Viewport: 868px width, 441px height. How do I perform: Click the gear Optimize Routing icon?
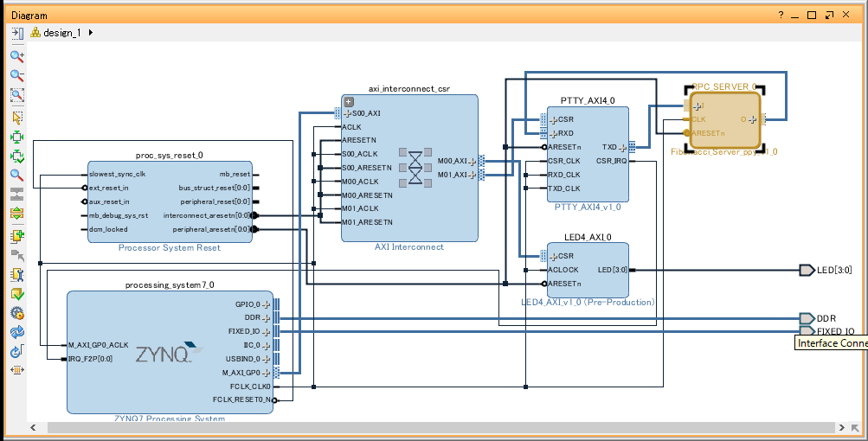coord(17,313)
